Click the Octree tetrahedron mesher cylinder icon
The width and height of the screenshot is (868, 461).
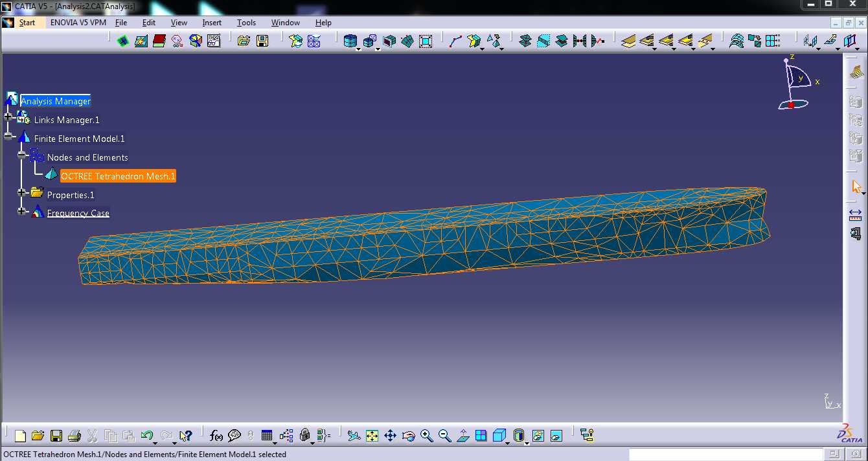point(350,41)
